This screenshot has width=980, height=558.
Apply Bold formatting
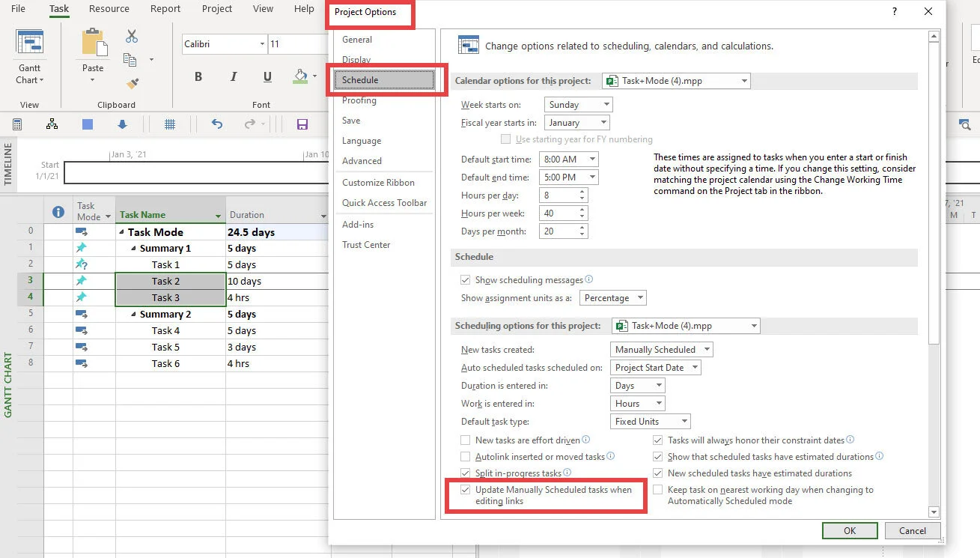[198, 76]
